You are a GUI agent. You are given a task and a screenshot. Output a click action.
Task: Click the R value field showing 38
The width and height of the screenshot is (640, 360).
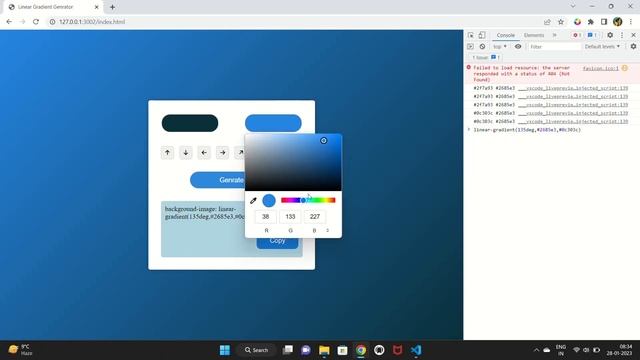pos(266,217)
